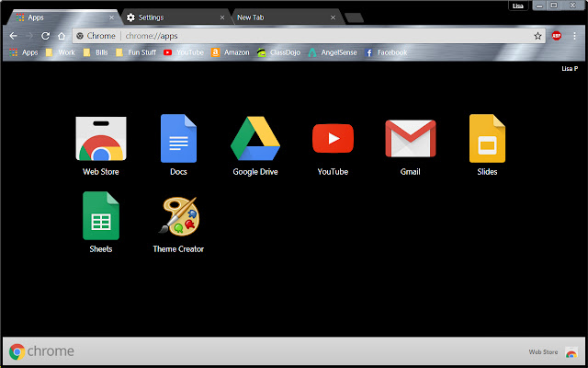
Task: Close the Settings tab
Action: tap(222, 17)
